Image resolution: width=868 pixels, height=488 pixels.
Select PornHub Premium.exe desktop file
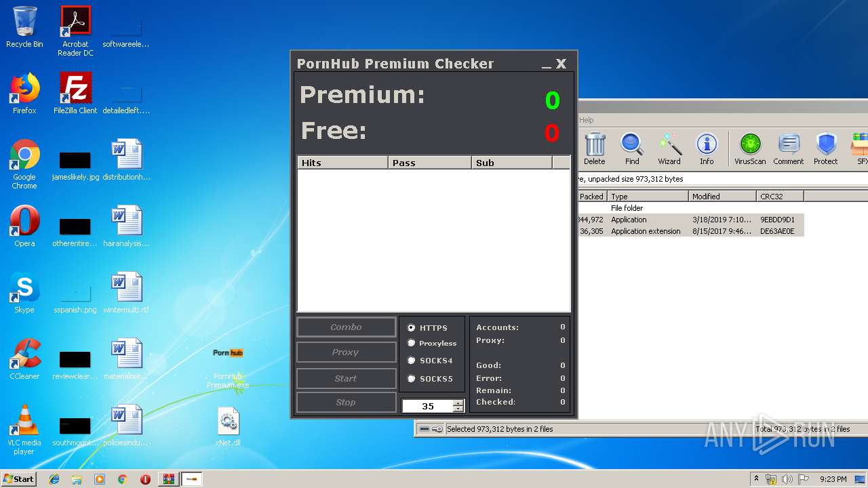click(x=228, y=367)
